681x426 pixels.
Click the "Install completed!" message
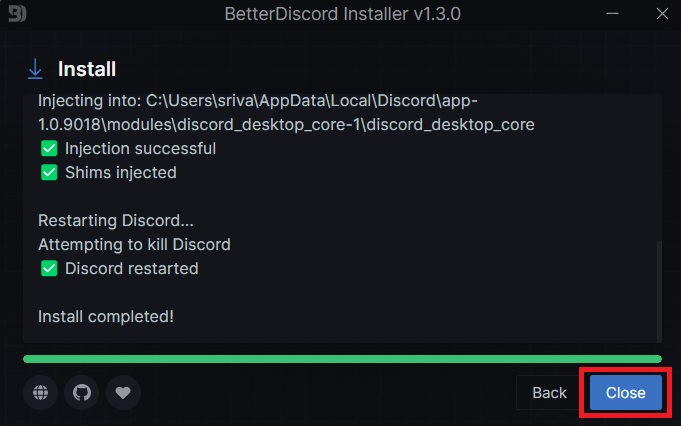click(106, 316)
